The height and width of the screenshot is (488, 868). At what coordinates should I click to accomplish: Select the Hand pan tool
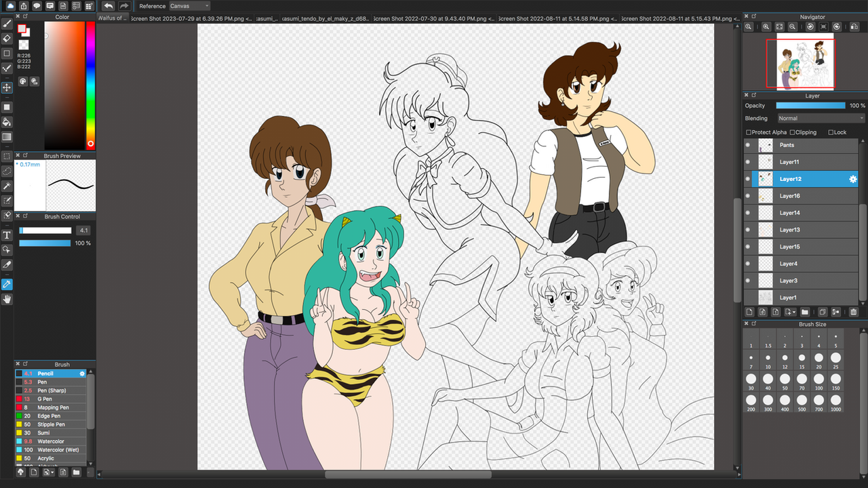click(7, 299)
